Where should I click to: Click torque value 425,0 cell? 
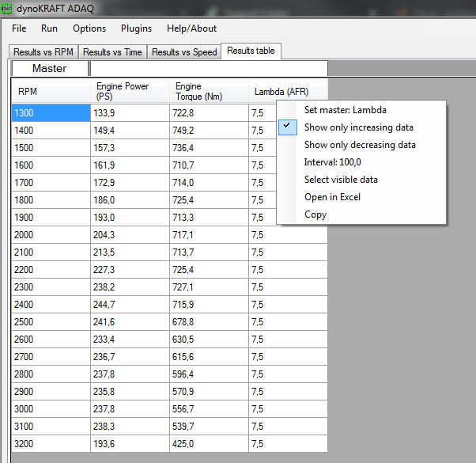coord(209,444)
